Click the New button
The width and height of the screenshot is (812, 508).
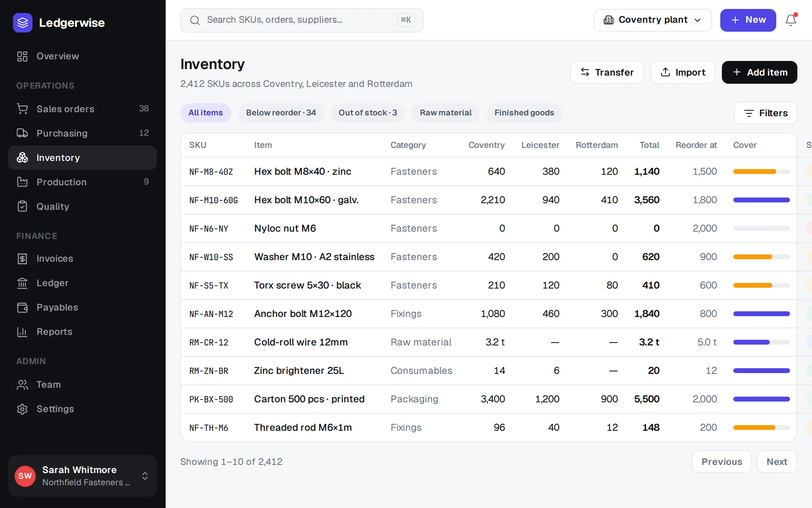coord(748,20)
